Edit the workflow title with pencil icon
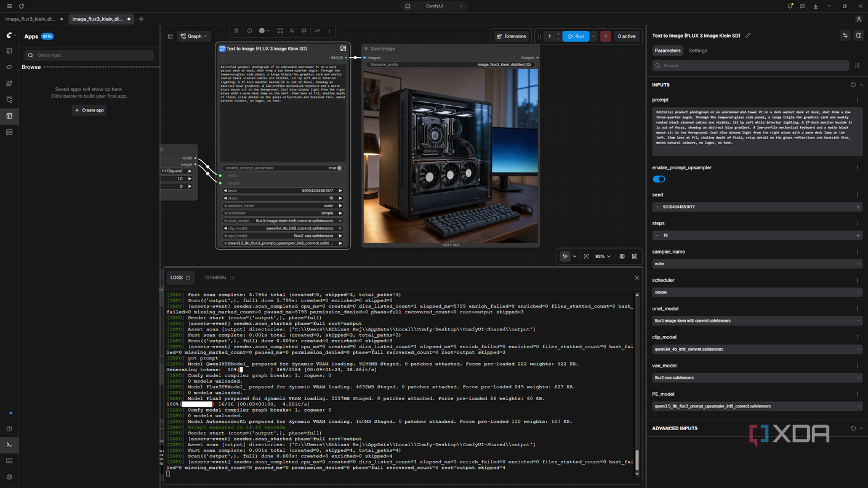The image size is (868, 488). [748, 36]
